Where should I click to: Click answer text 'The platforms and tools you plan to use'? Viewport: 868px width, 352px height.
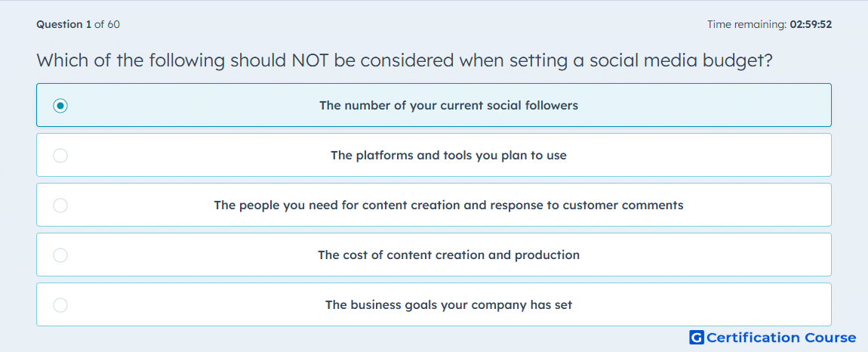(x=448, y=155)
